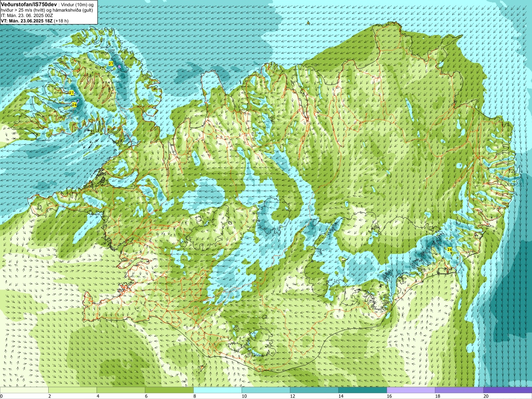Image resolution: width=532 pixels, height=399 pixels.
Task: Click the legend scale label '8'
Action: click(x=195, y=396)
